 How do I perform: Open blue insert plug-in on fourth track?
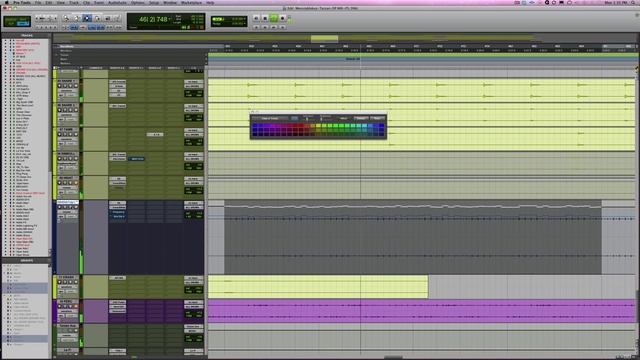136,159
